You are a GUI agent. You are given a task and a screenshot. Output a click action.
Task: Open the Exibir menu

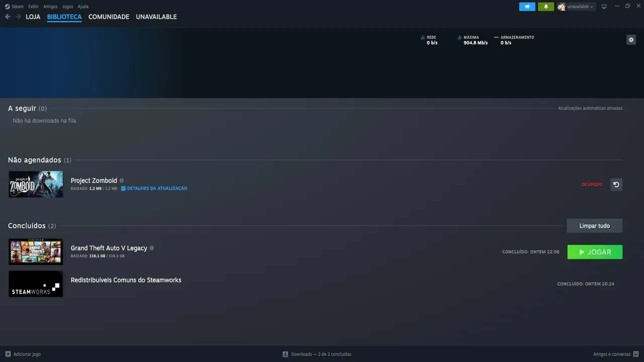[33, 7]
